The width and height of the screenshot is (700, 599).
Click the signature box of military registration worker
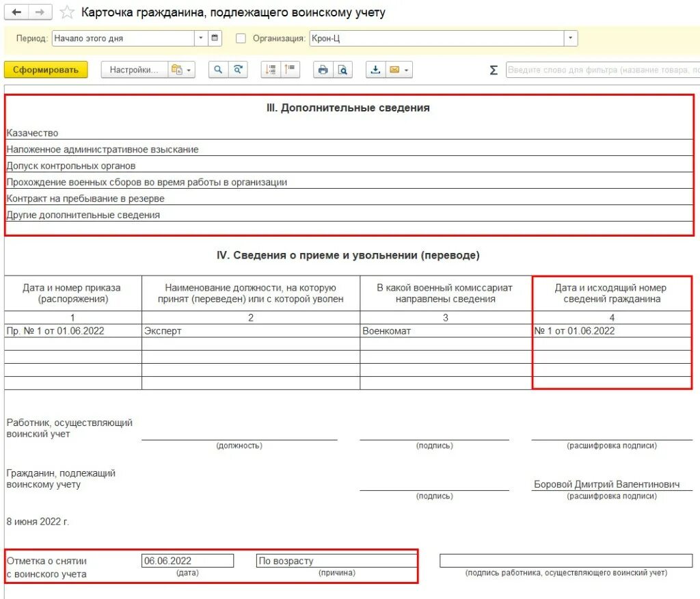tap(566, 561)
